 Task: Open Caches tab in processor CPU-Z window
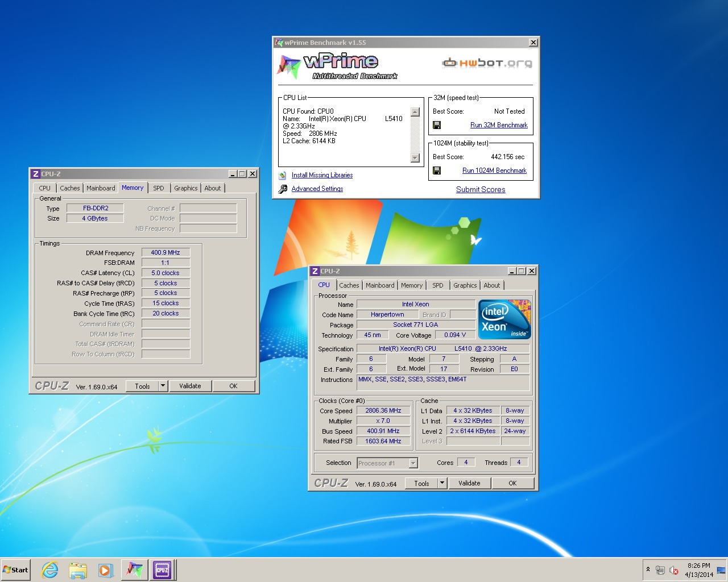pyautogui.click(x=349, y=285)
